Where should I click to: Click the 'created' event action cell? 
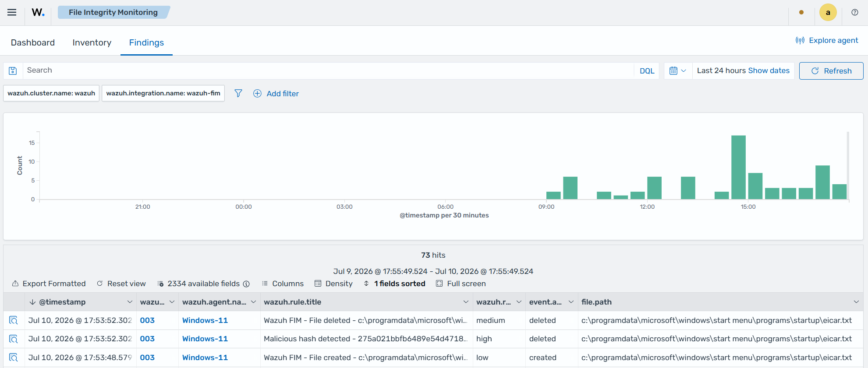click(x=552, y=357)
